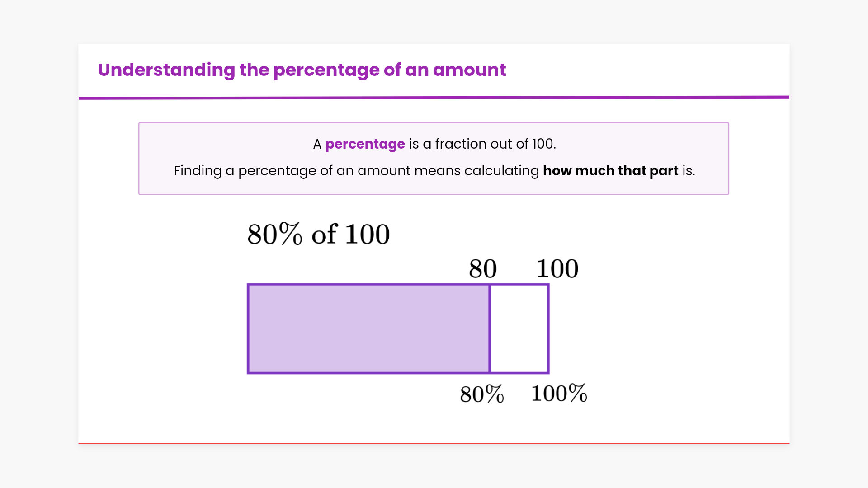Click the "80% of 100" expression
Viewport: 868px width, 488px height.
point(318,234)
